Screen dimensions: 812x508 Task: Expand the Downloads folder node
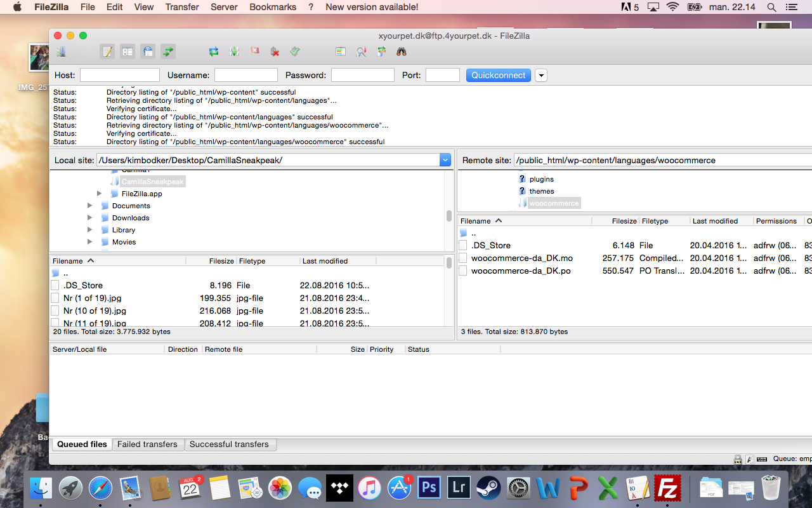pos(89,218)
